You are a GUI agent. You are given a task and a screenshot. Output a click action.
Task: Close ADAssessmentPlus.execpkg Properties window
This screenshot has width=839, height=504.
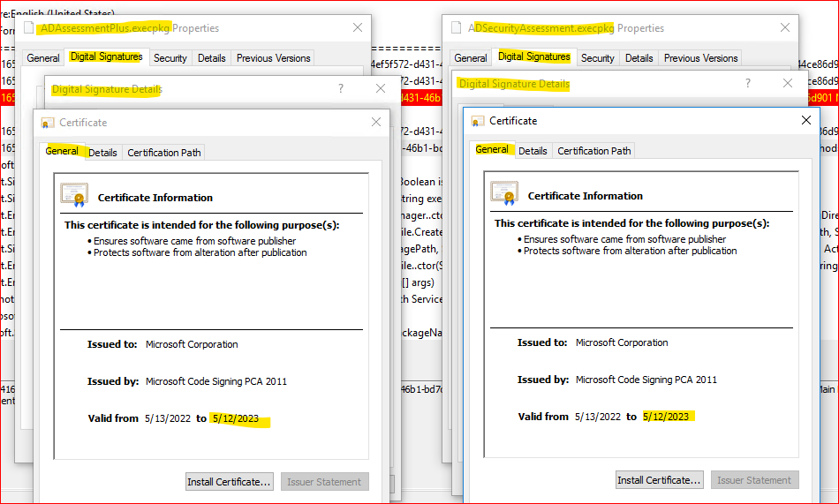click(358, 27)
